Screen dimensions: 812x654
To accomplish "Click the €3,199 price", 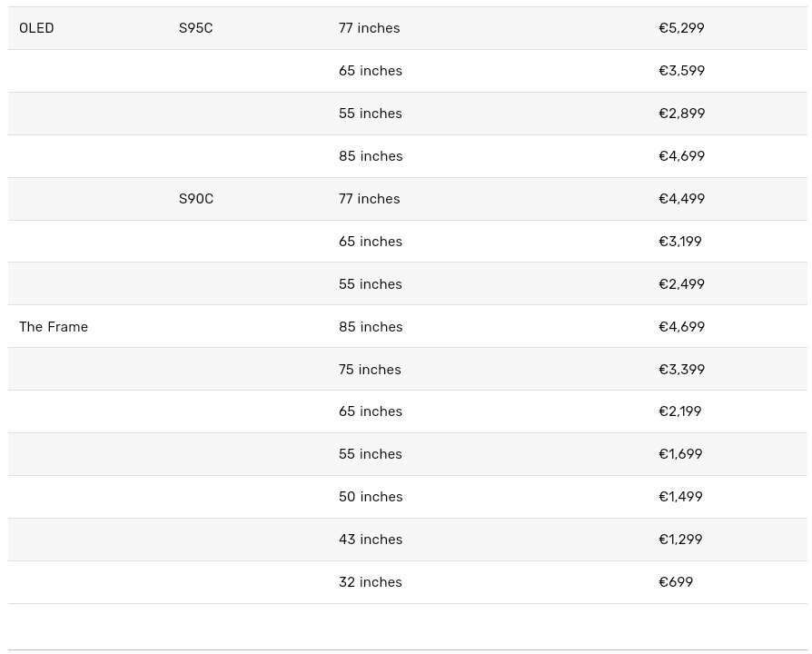I will (679, 242).
